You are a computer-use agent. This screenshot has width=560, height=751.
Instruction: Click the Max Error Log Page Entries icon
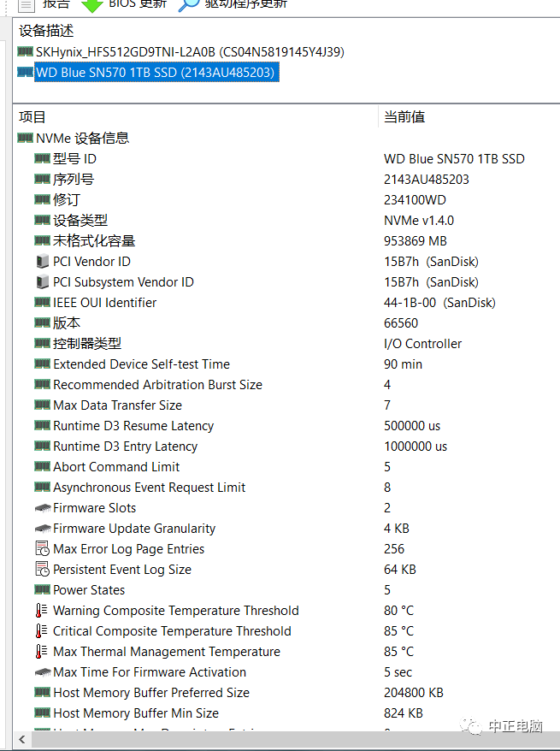pos(43,549)
